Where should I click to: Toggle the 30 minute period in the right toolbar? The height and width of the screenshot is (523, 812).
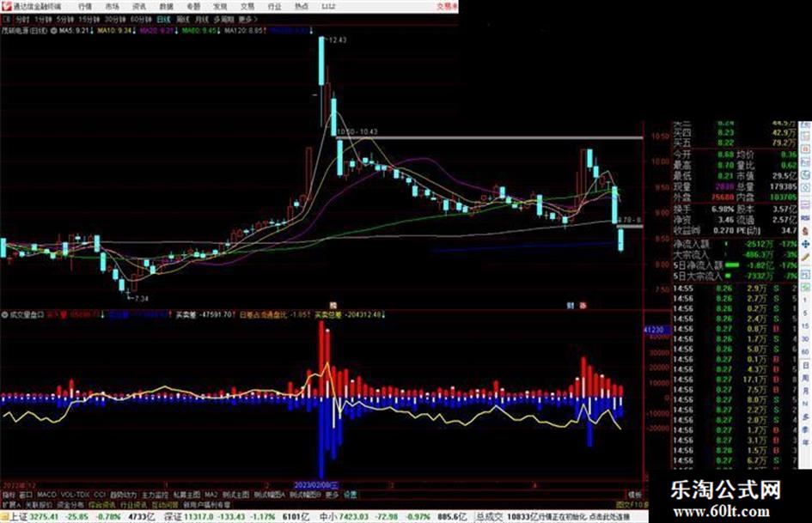coord(805,339)
